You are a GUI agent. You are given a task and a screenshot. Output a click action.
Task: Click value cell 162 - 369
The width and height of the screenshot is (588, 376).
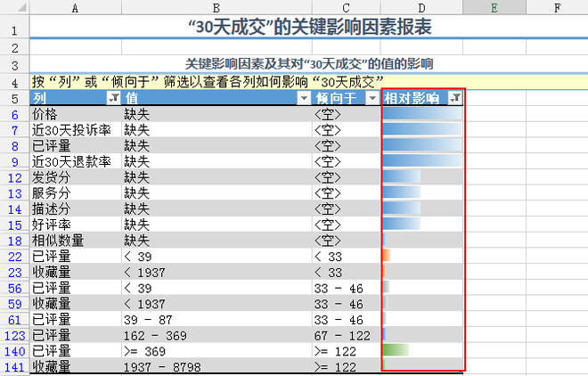tap(216, 335)
